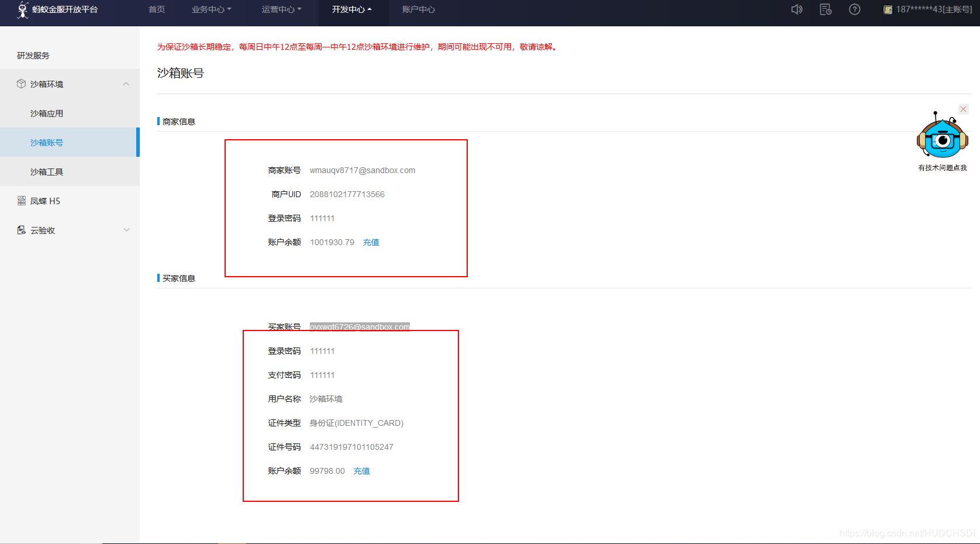Click the announcement speaker icon
The width and height of the screenshot is (980, 544).
click(x=796, y=9)
